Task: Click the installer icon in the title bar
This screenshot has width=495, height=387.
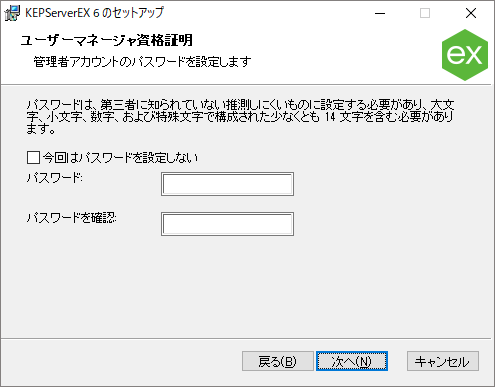Action: point(12,13)
